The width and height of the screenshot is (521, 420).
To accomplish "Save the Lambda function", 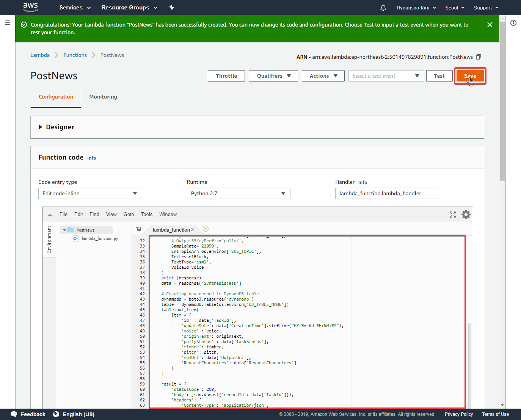I will tap(470, 76).
